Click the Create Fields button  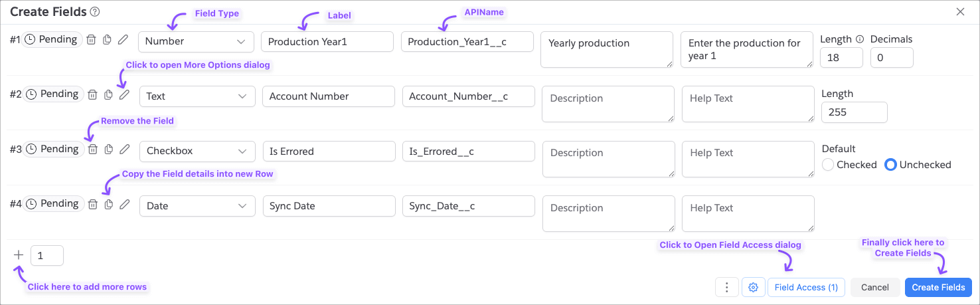point(938,287)
